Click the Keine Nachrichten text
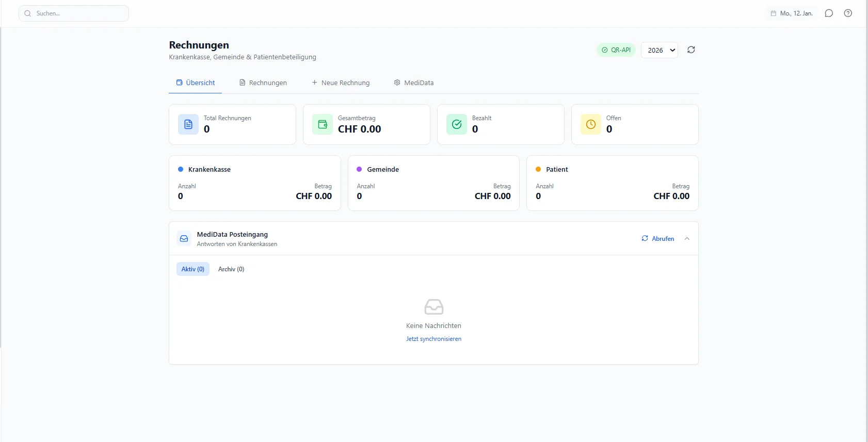Screen dimensions: 868x442 click(433, 325)
